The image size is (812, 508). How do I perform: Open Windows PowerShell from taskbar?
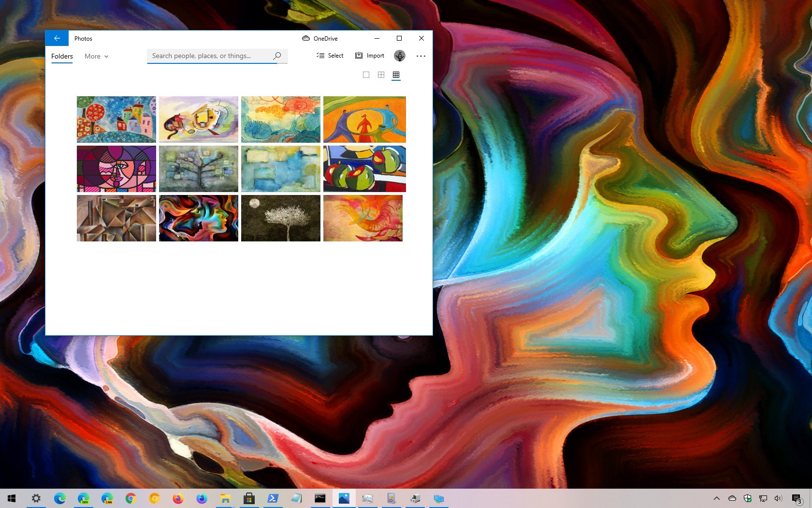pyautogui.click(x=273, y=498)
